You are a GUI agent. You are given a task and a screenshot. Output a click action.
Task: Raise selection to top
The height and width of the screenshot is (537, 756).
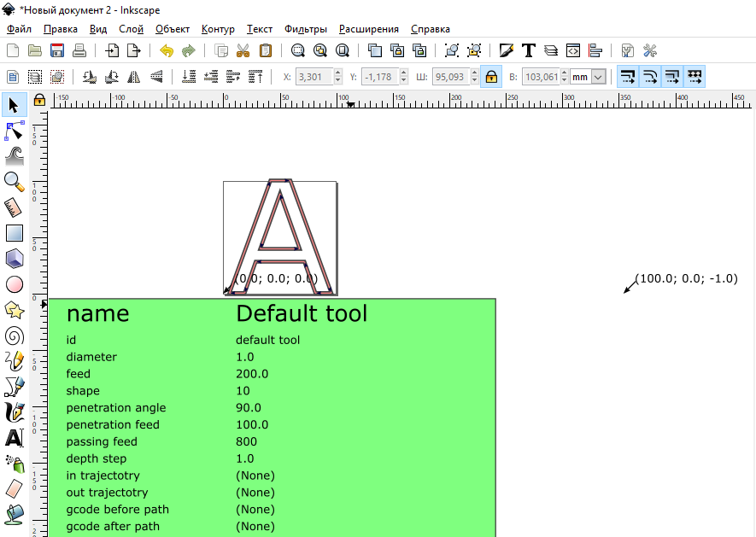[x=255, y=77]
